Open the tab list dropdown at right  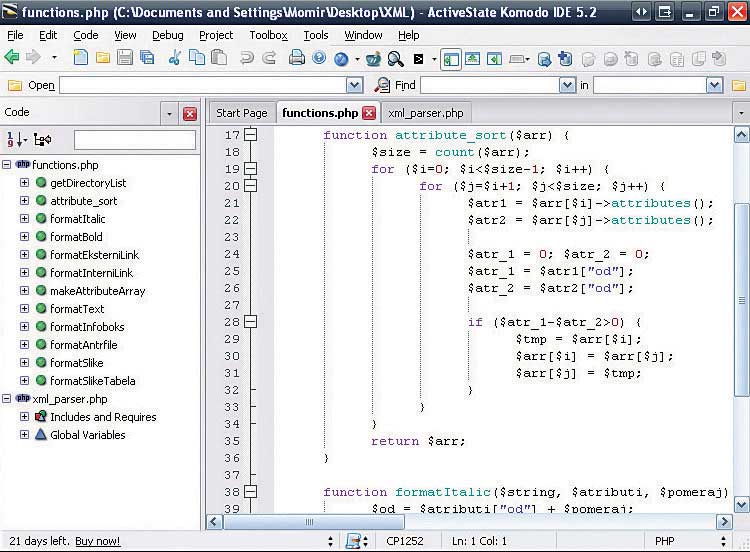click(741, 114)
